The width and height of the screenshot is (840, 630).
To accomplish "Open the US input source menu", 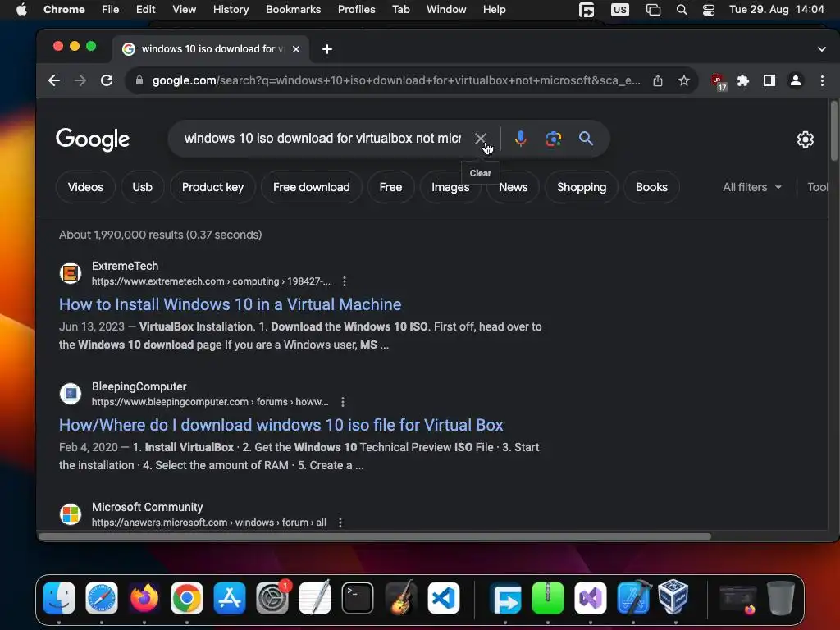I will point(620,10).
